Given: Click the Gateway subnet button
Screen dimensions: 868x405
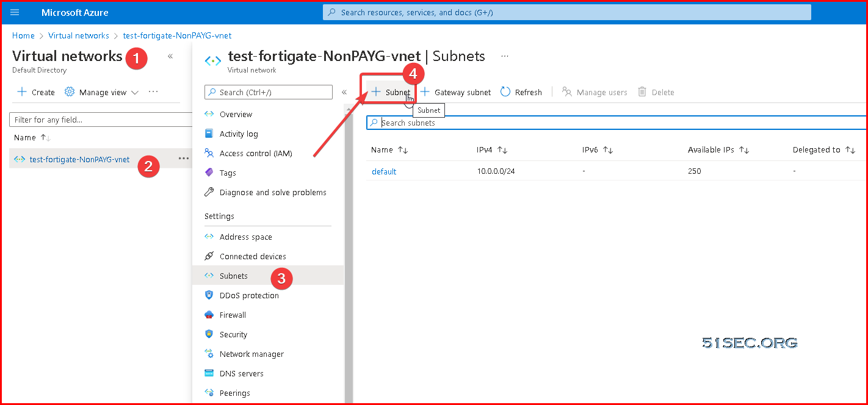Looking at the screenshot, I should point(456,92).
